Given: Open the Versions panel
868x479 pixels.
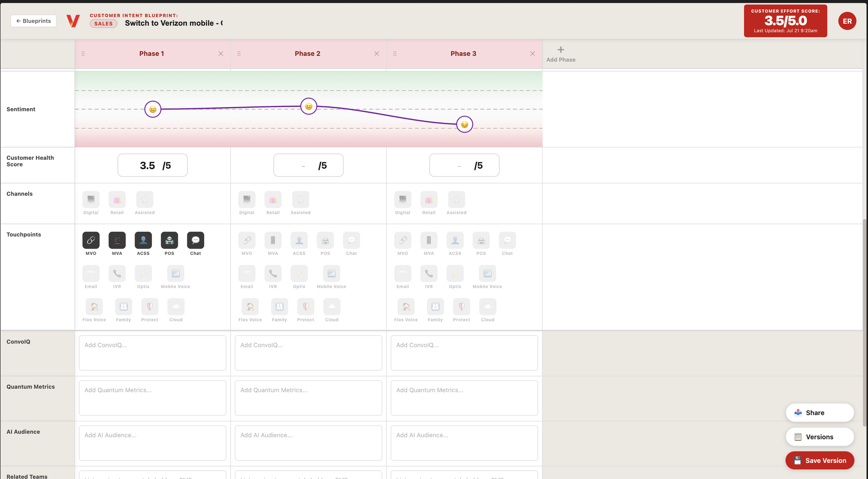Looking at the screenshot, I should tap(820, 437).
